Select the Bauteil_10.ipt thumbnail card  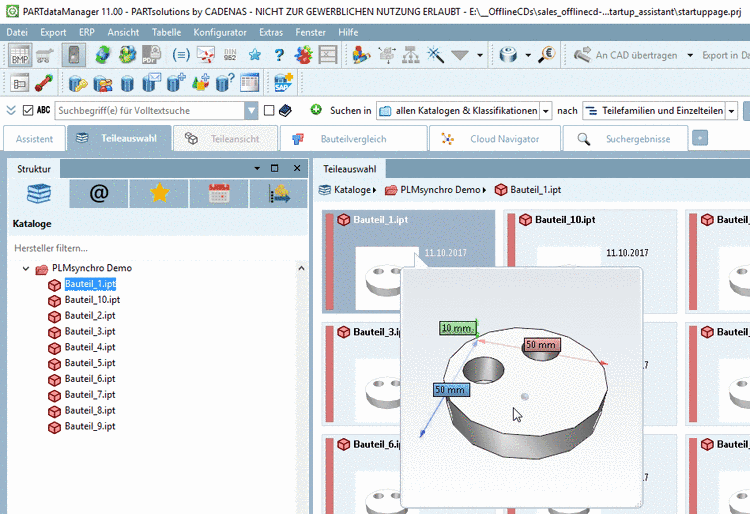(590, 261)
